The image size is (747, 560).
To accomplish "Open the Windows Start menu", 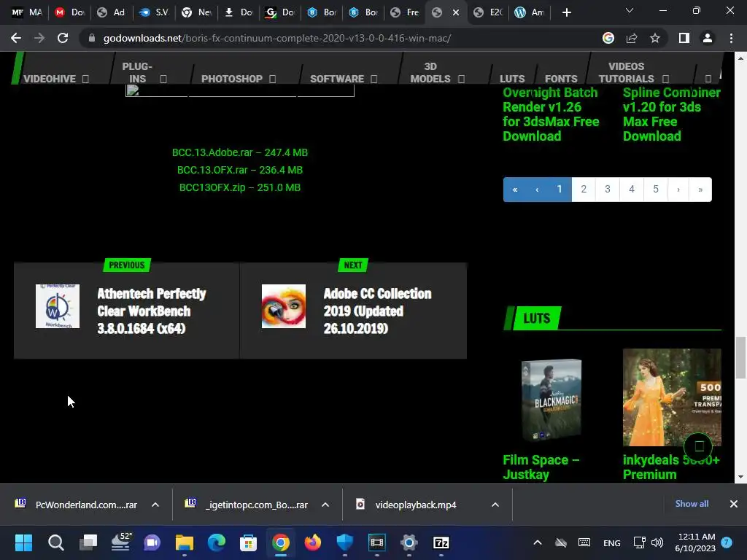I will pos(23,542).
